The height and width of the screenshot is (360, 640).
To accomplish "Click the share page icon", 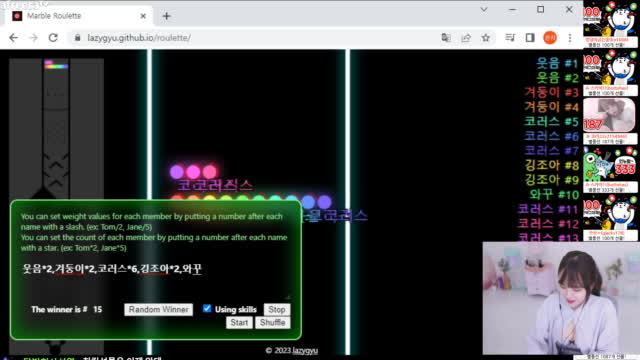I will (466, 38).
